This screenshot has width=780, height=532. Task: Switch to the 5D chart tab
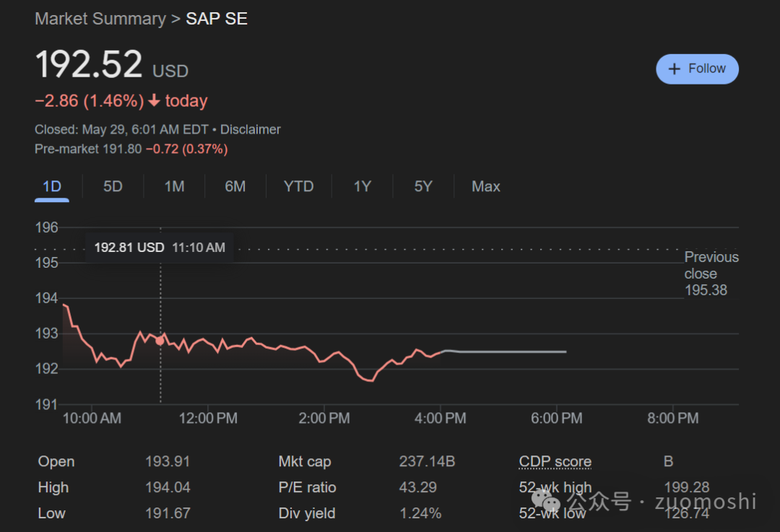click(113, 186)
